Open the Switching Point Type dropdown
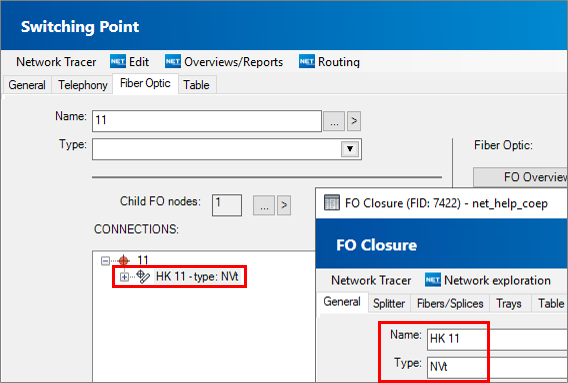568x383 pixels. coord(350,149)
